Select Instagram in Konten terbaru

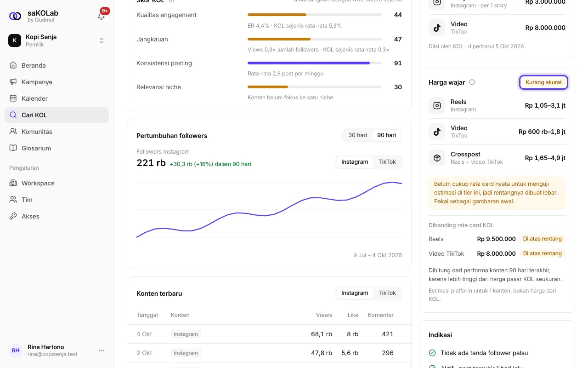point(355,293)
